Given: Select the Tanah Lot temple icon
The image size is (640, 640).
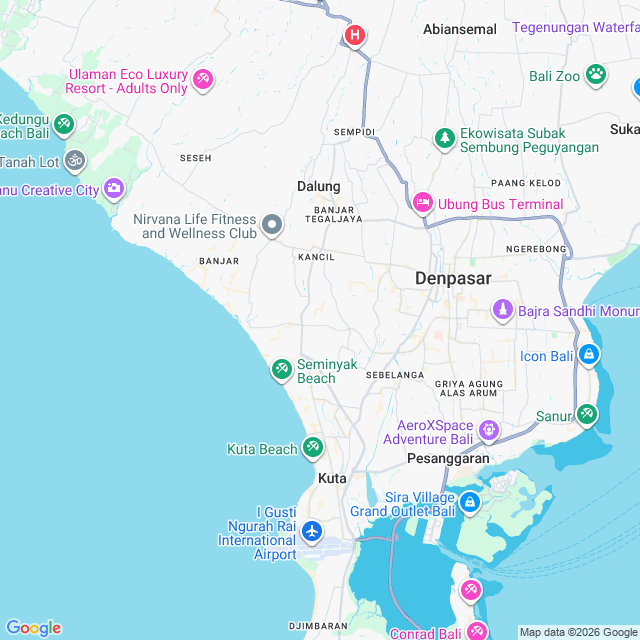Looking at the screenshot, I should point(76,161).
